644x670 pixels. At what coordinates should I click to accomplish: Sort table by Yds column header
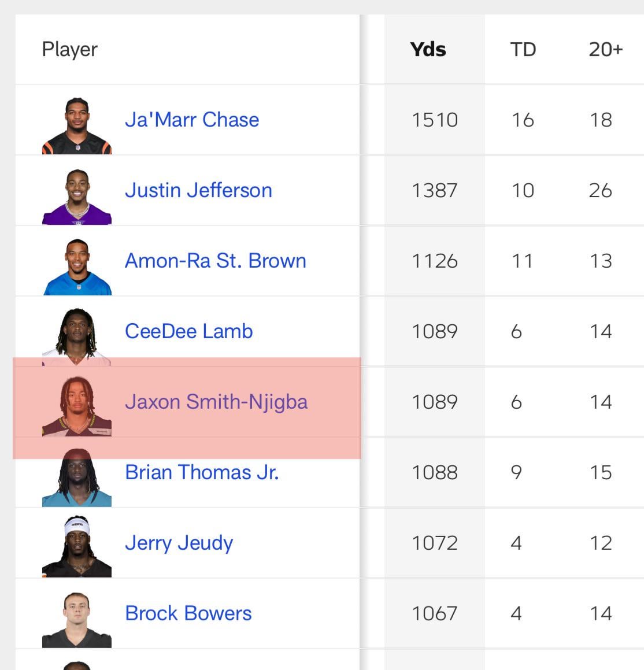tap(428, 49)
